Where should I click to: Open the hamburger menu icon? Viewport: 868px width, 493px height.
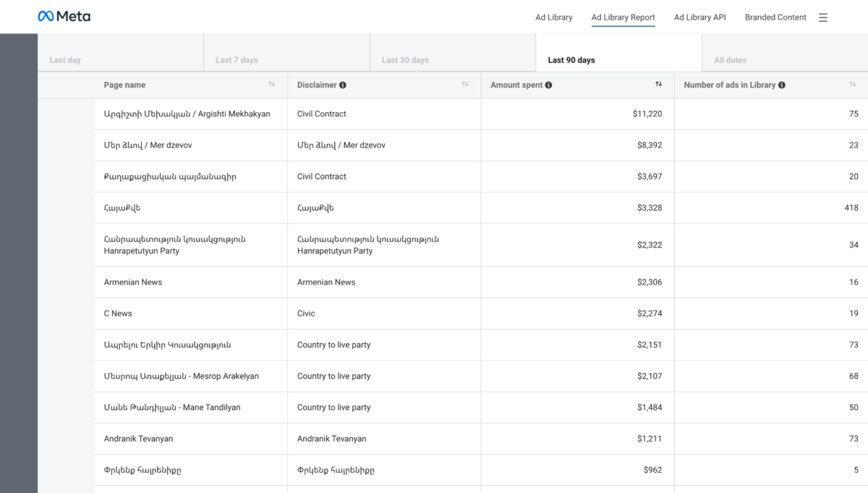pos(823,17)
